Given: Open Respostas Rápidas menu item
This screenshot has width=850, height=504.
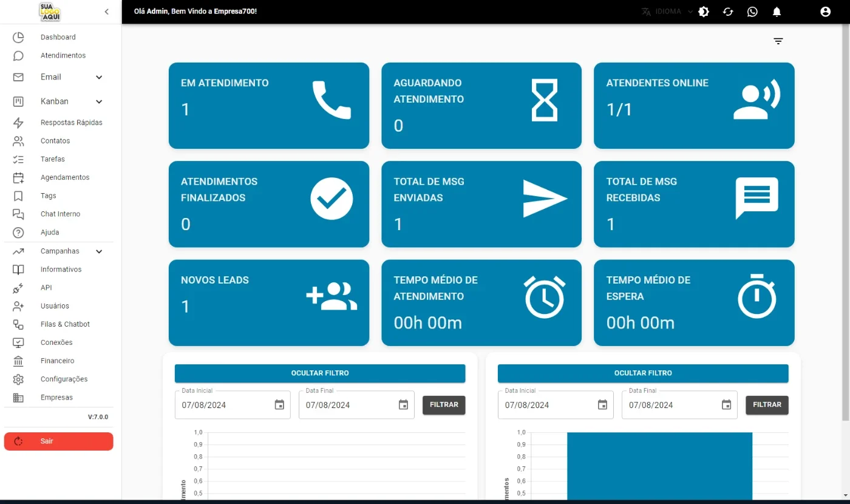Looking at the screenshot, I should click(72, 123).
